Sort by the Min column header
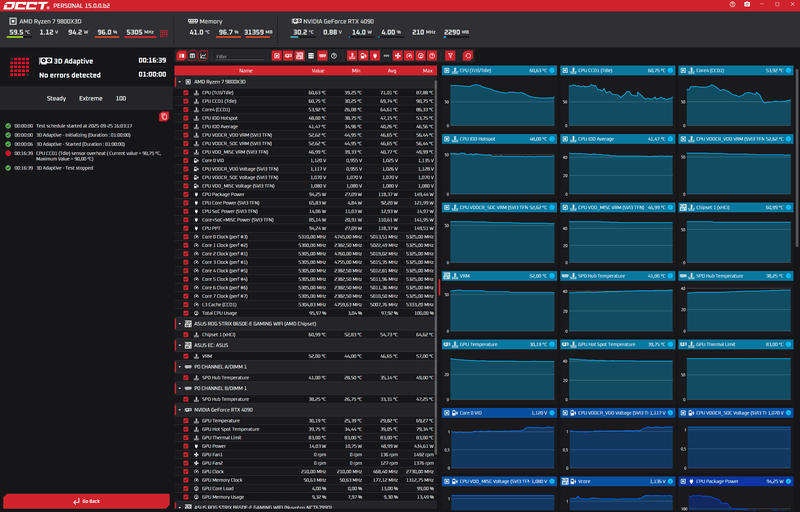The width and height of the screenshot is (800, 512). click(x=356, y=70)
